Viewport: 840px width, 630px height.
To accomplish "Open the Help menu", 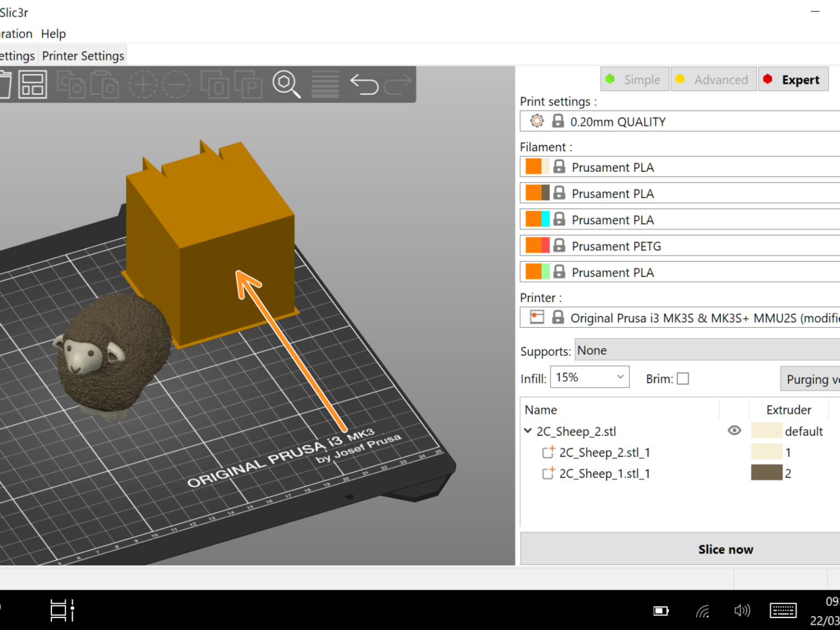I will (53, 33).
